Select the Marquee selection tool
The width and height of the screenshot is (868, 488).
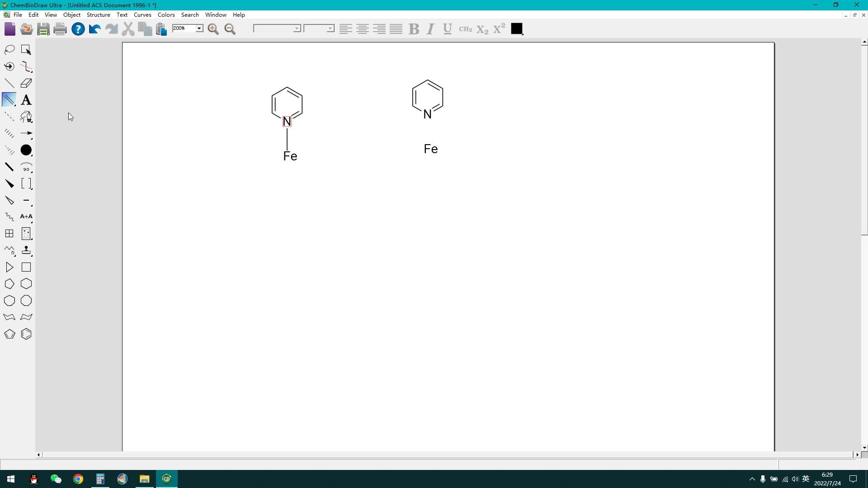(x=26, y=49)
